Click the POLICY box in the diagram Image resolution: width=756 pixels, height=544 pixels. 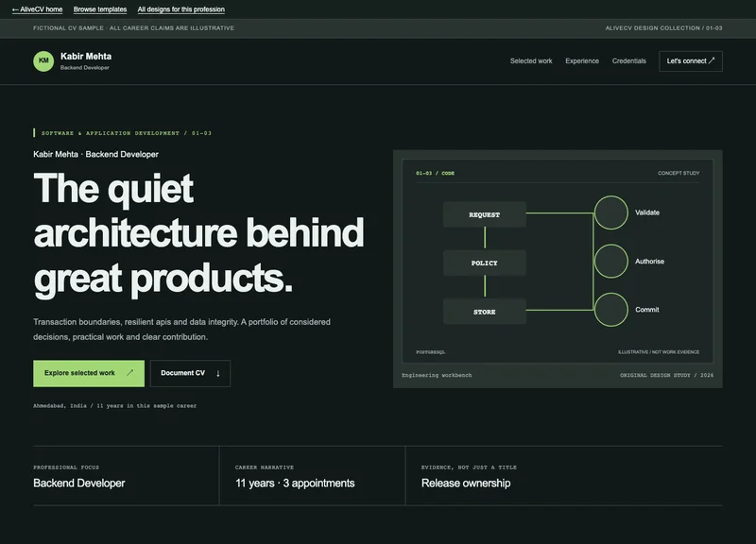[485, 263]
